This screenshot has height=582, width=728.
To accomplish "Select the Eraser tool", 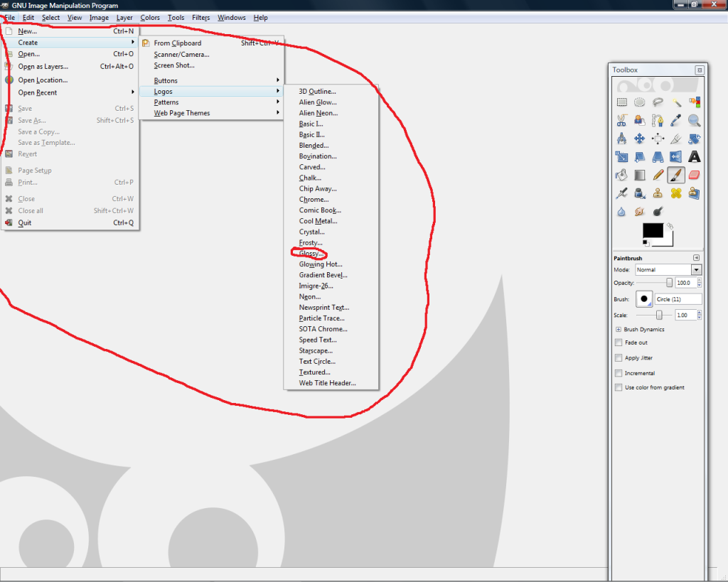I will pos(694,175).
